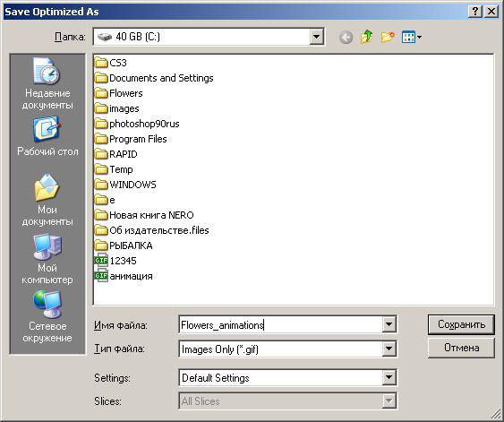Select the Flowers folder icon
The image size is (504, 422).
tap(101, 93)
